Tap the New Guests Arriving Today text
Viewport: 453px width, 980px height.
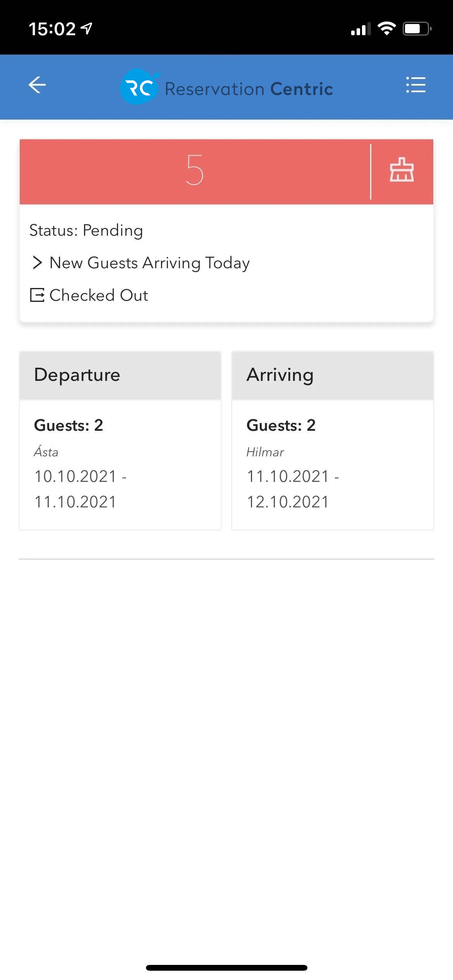(x=150, y=263)
